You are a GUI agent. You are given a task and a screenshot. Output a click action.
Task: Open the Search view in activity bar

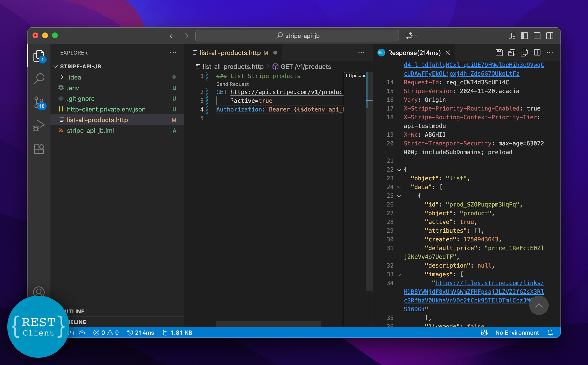point(39,79)
